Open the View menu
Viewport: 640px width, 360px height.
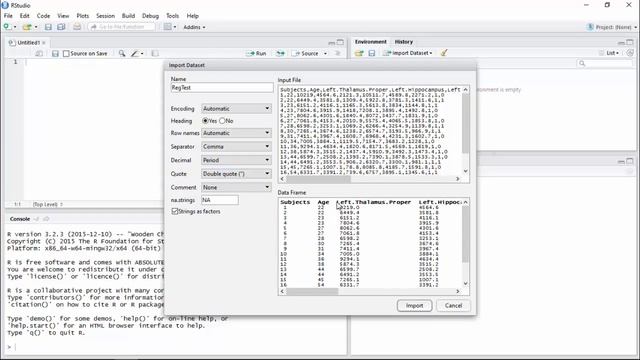pos(63,16)
